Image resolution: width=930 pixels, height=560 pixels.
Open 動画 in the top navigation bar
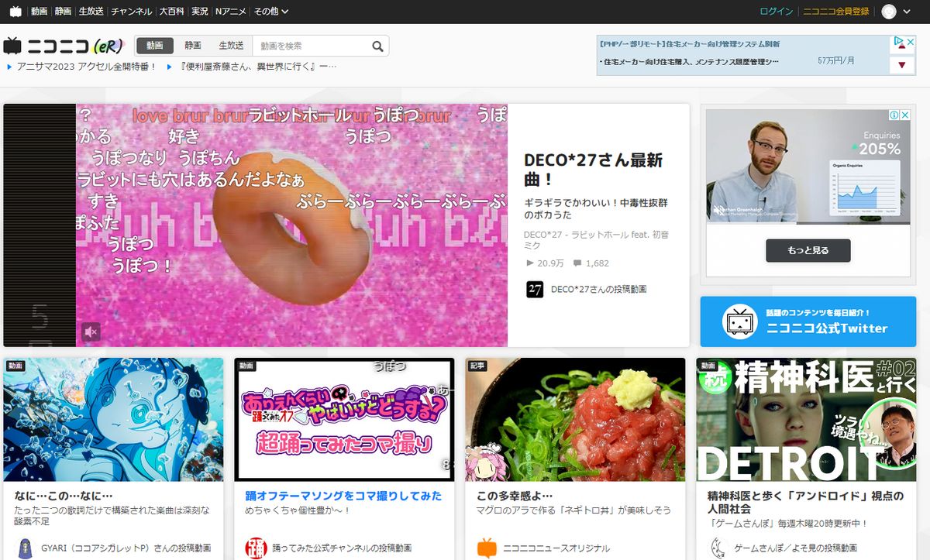click(40, 12)
